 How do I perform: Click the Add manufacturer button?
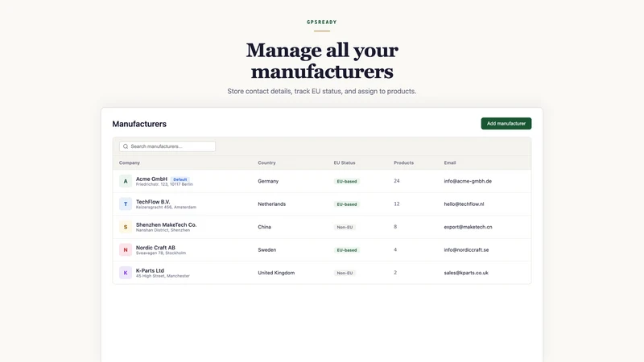click(x=506, y=124)
